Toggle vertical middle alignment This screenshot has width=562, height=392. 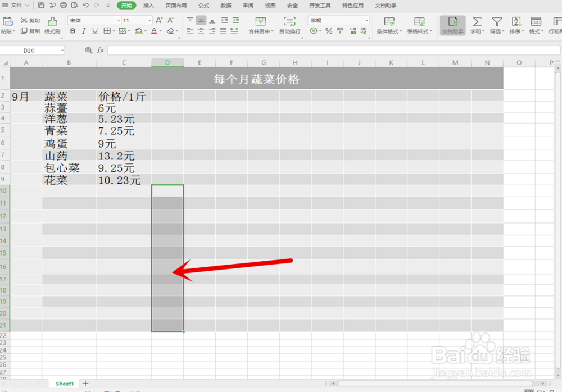pyautogui.click(x=201, y=20)
